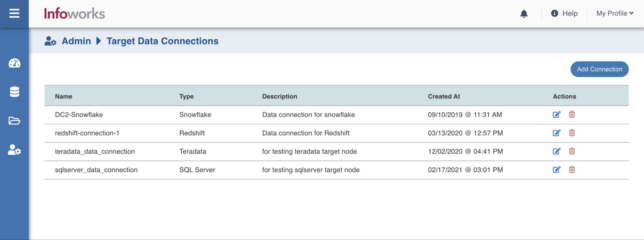Click the SQL Server type cell
644x240 pixels.
tap(197, 170)
